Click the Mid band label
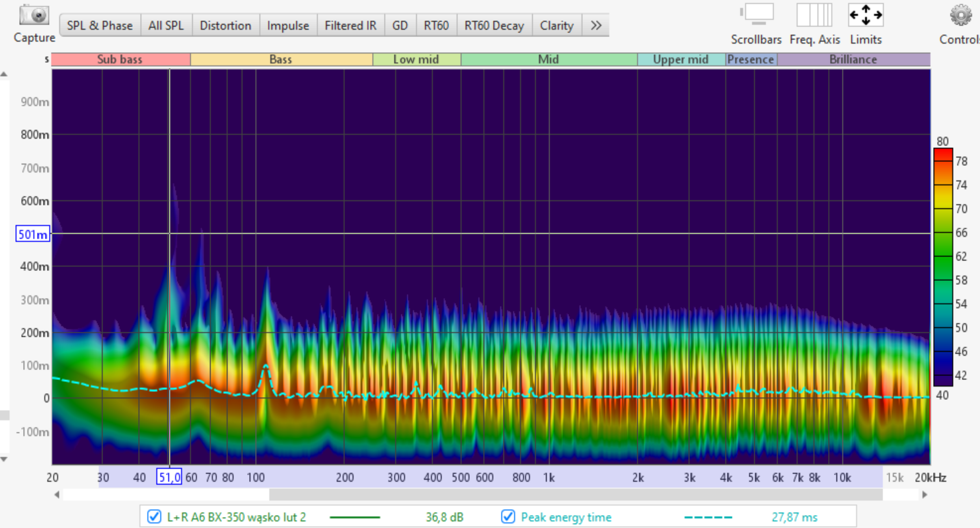This screenshot has width=980, height=528. pos(548,59)
